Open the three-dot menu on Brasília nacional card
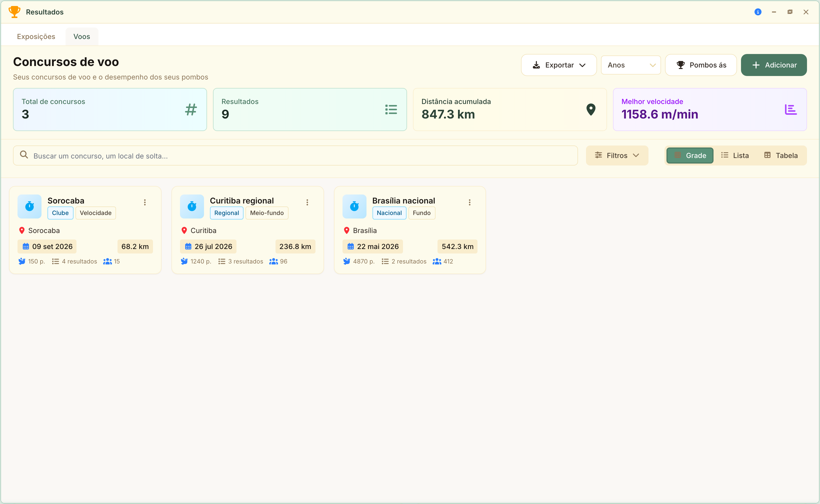 [469, 202]
